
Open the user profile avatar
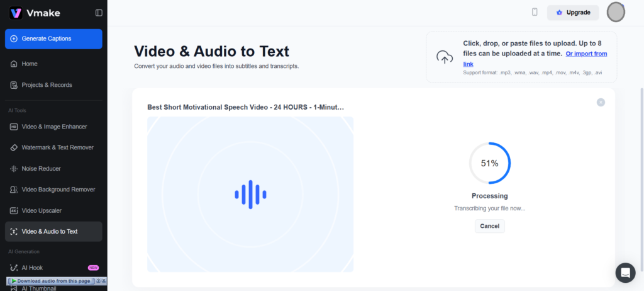616,12
